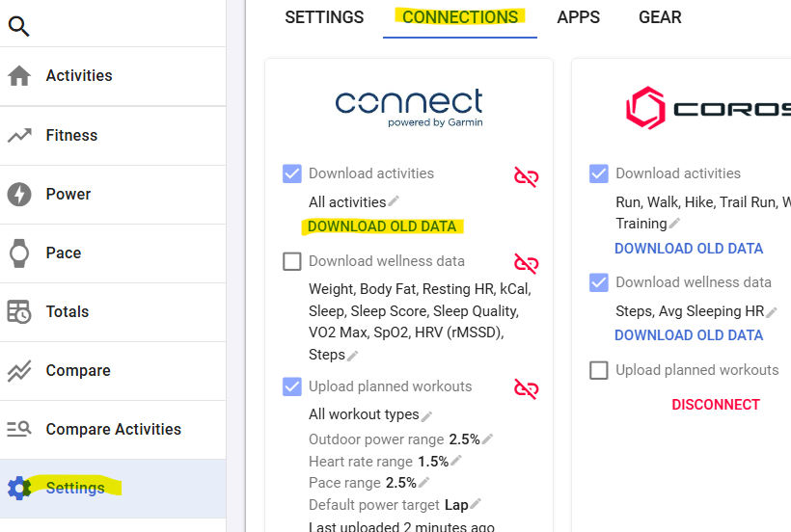Edit Default power target pencil
The height and width of the screenshot is (532, 791).
[476, 504]
